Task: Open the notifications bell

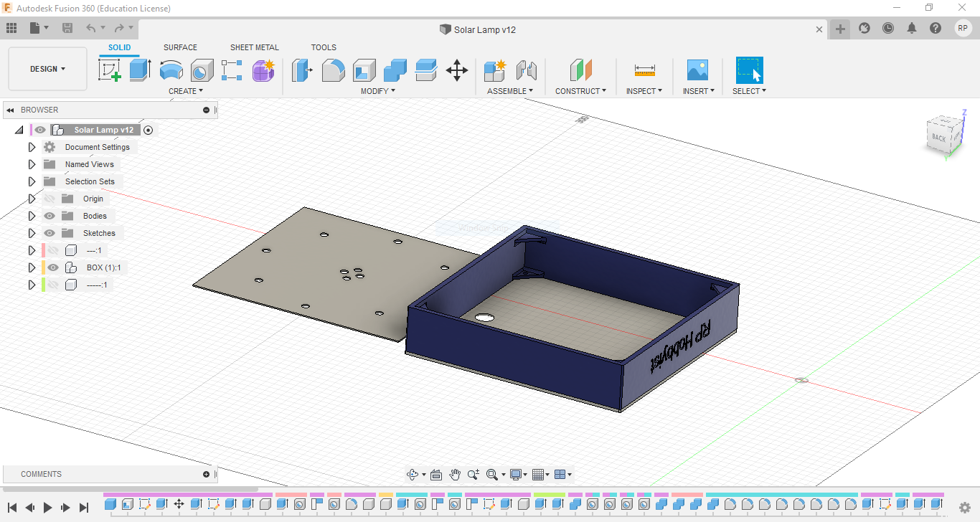Action: pos(912,28)
